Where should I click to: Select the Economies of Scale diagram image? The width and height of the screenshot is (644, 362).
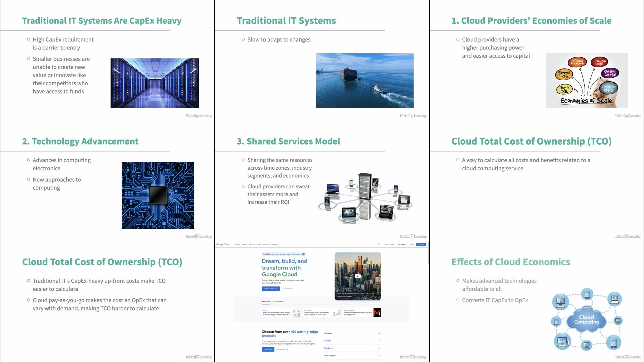click(587, 81)
